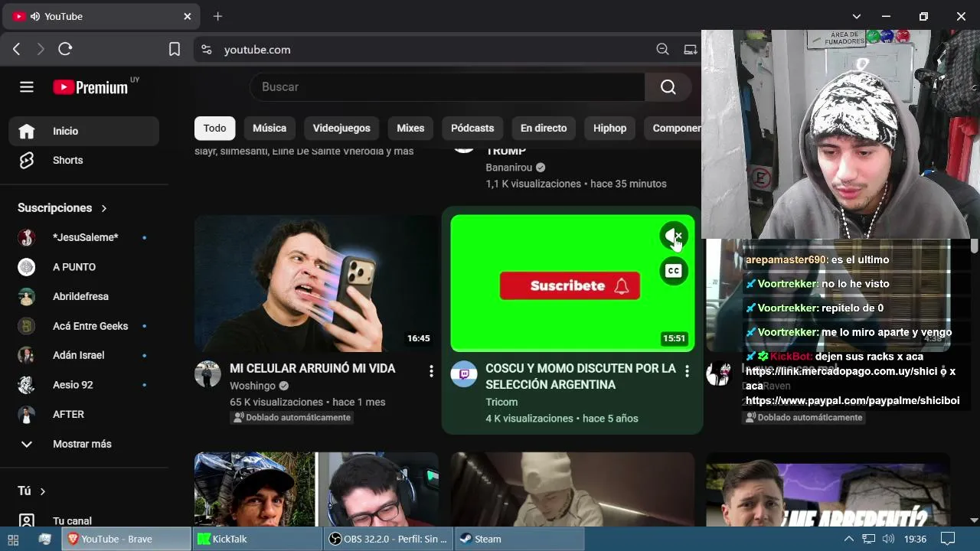Image resolution: width=980 pixels, height=551 pixels.
Task: Open site settings icon beside youtube.com
Action: pos(207,50)
